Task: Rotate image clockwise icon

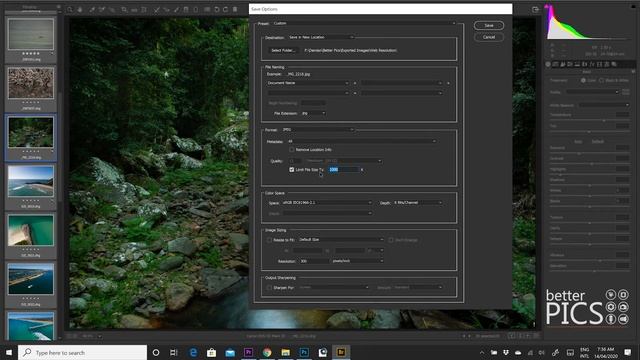Action: [x=225, y=9]
